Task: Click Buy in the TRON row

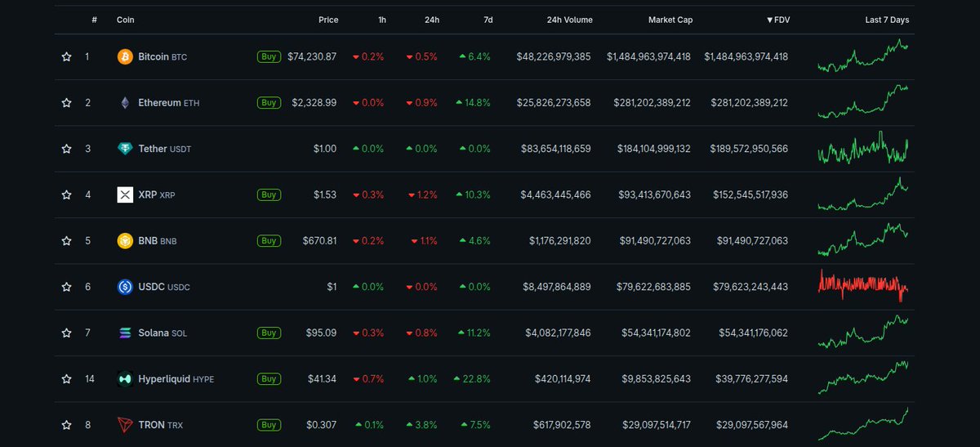Action: tap(268, 425)
